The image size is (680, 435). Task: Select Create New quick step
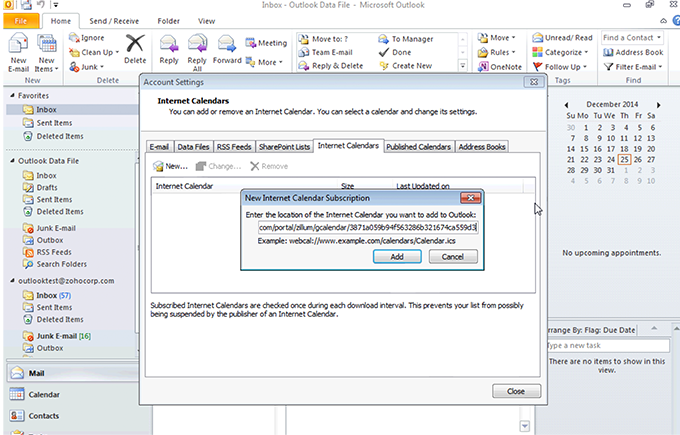pos(405,66)
